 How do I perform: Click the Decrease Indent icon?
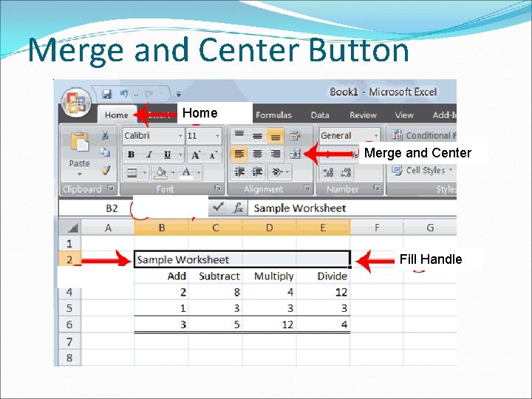pyautogui.click(x=239, y=172)
